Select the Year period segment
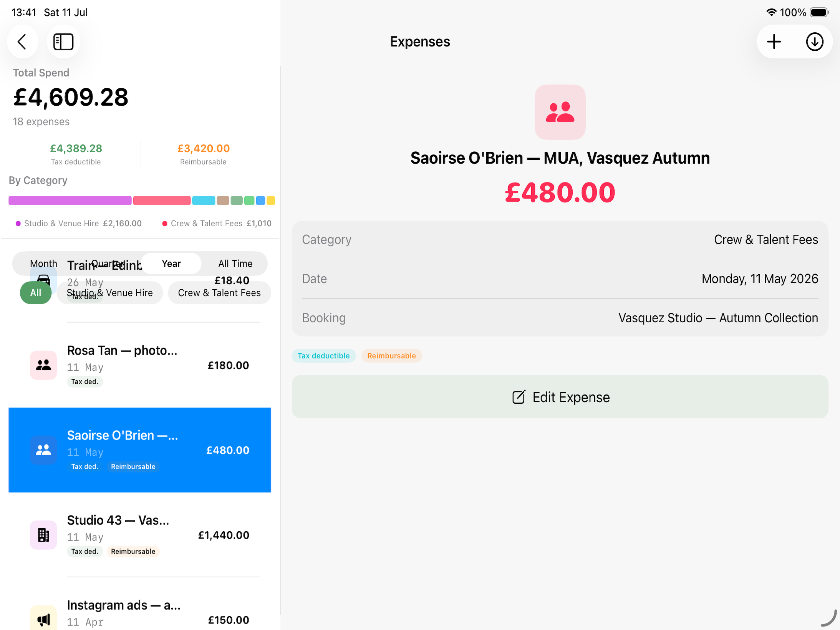Image resolution: width=840 pixels, height=630 pixels. point(171,264)
